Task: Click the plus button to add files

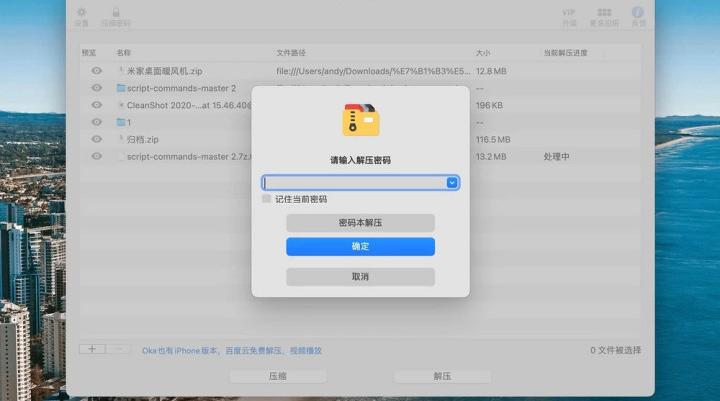Action: click(x=92, y=349)
